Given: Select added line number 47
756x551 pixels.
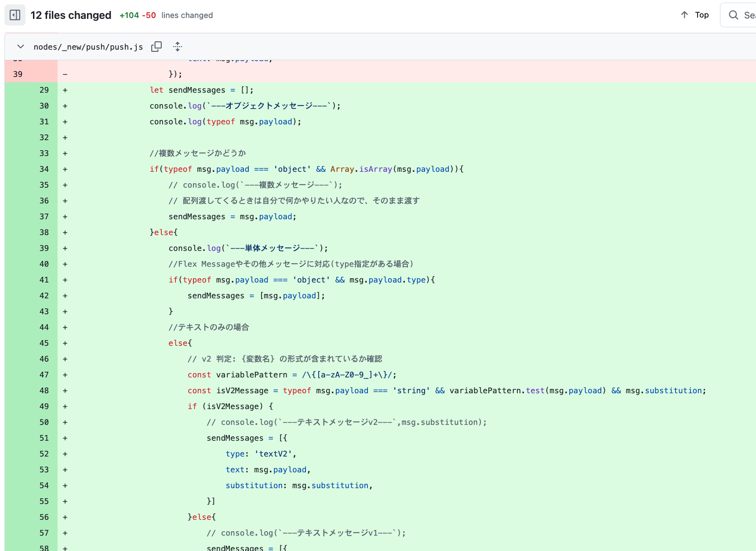Looking at the screenshot, I should 44,375.
